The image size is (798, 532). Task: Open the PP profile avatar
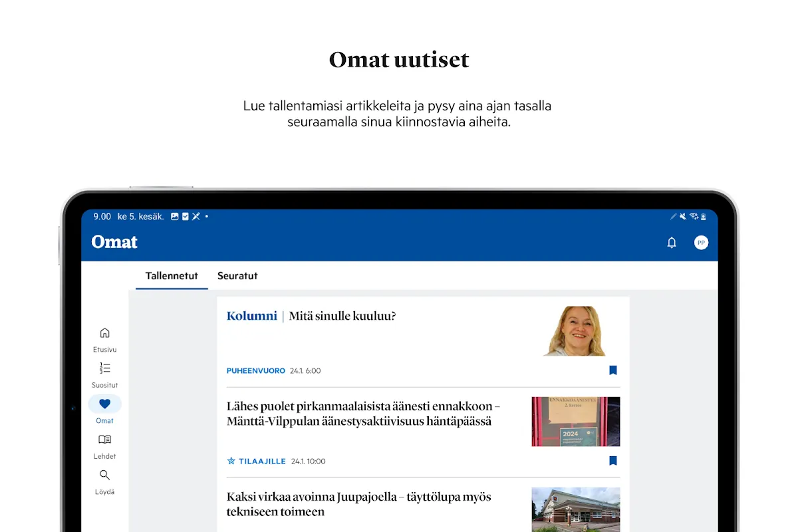coord(701,243)
